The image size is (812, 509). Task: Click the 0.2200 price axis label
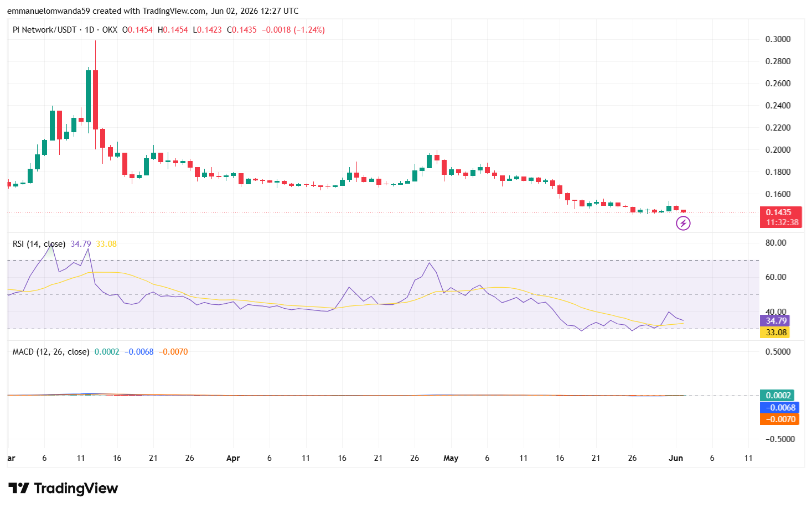coord(778,128)
